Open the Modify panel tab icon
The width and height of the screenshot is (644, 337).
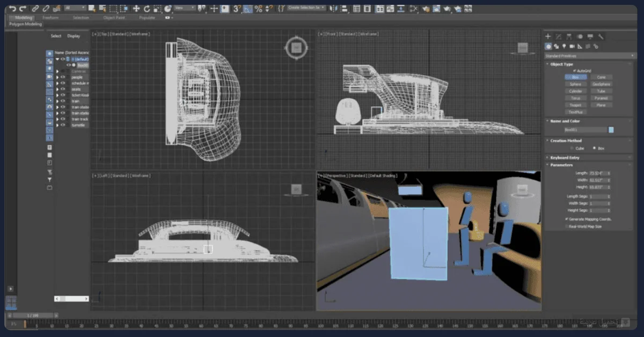tap(558, 36)
